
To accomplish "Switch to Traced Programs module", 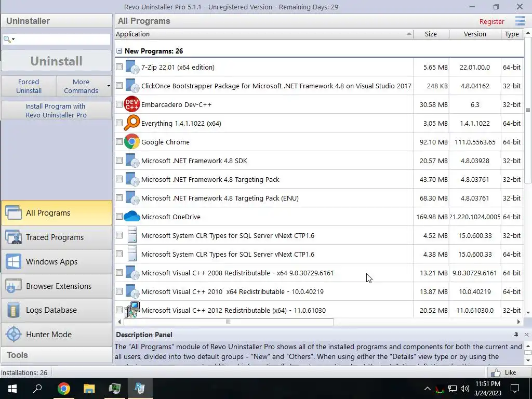I will pos(56,237).
